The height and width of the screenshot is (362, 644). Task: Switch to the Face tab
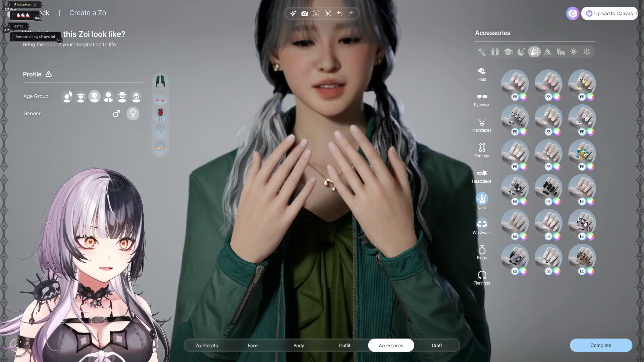pos(253,345)
